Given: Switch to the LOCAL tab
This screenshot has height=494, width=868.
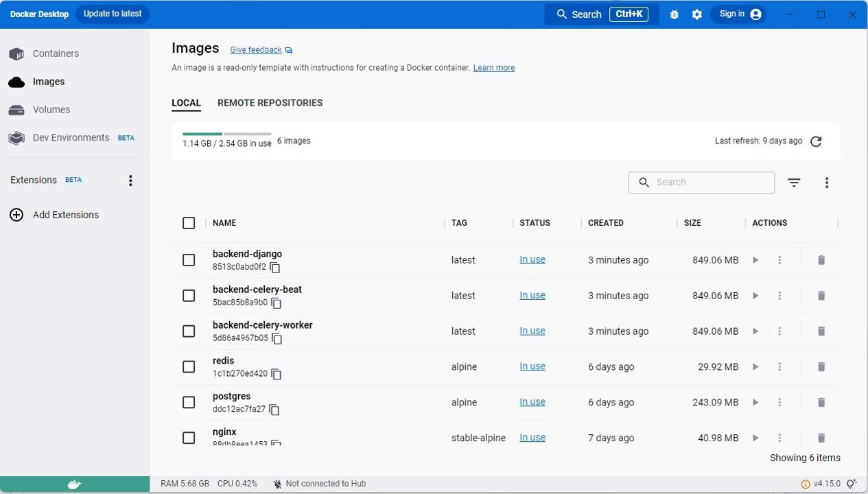Looking at the screenshot, I should click(x=186, y=103).
